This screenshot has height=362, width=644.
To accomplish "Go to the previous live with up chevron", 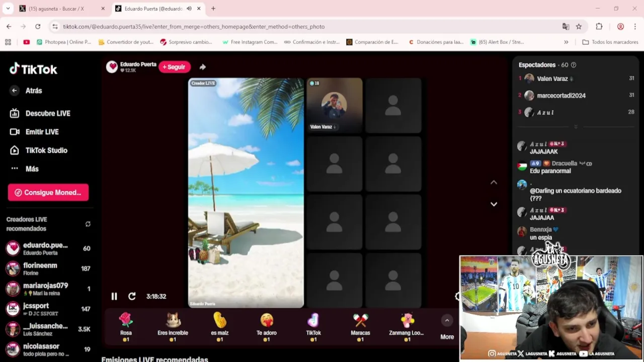I will pos(494,183).
